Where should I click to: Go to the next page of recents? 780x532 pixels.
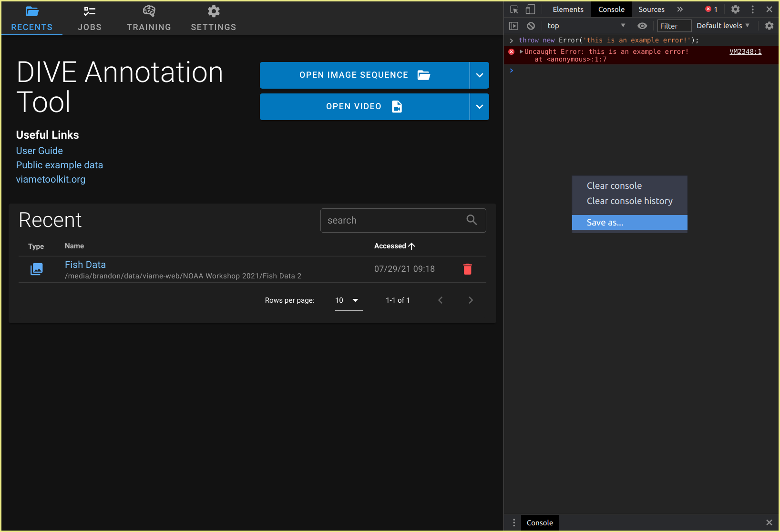pos(471,300)
